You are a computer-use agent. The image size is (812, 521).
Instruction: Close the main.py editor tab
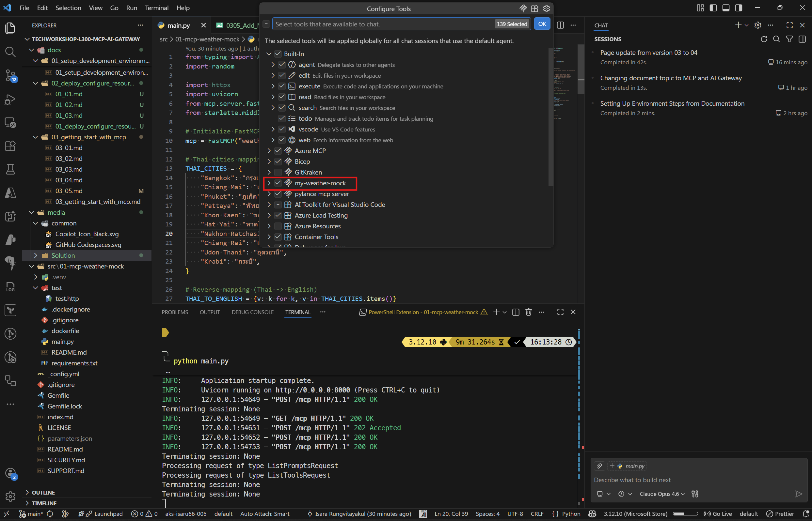point(203,25)
